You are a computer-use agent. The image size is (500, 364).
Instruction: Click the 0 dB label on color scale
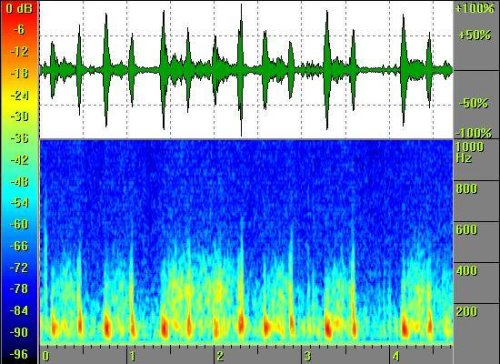tap(19, 8)
